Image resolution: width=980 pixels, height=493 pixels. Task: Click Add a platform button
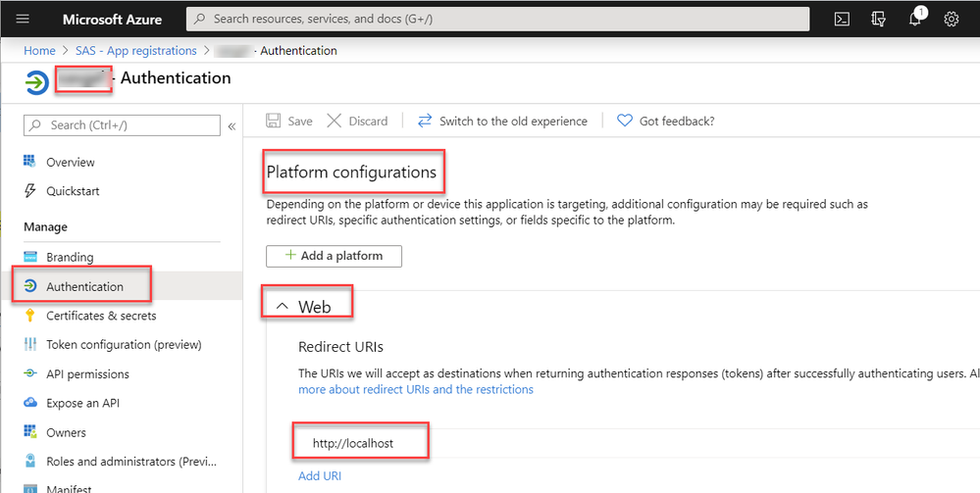pyautogui.click(x=334, y=256)
